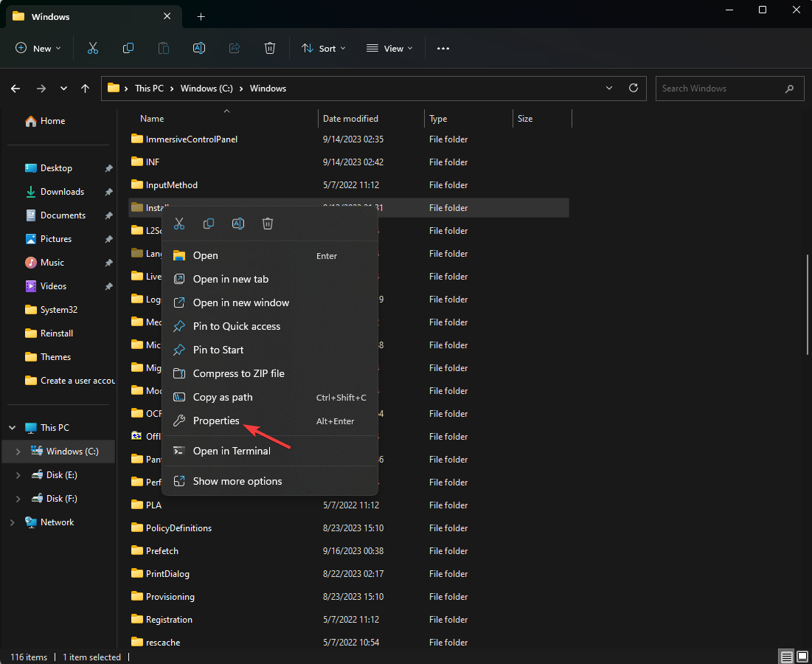Open a new tab with the plus button
This screenshot has height=664, width=812.
(x=201, y=16)
